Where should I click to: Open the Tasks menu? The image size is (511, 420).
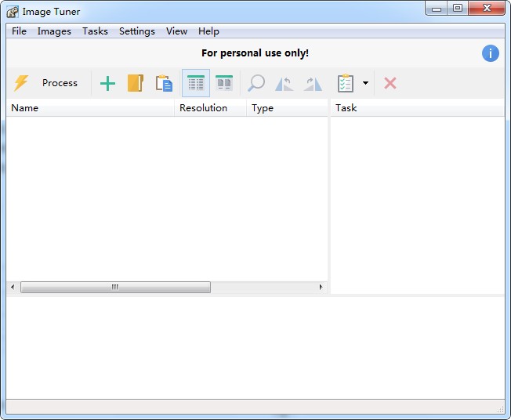pyautogui.click(x=95, y=31)
